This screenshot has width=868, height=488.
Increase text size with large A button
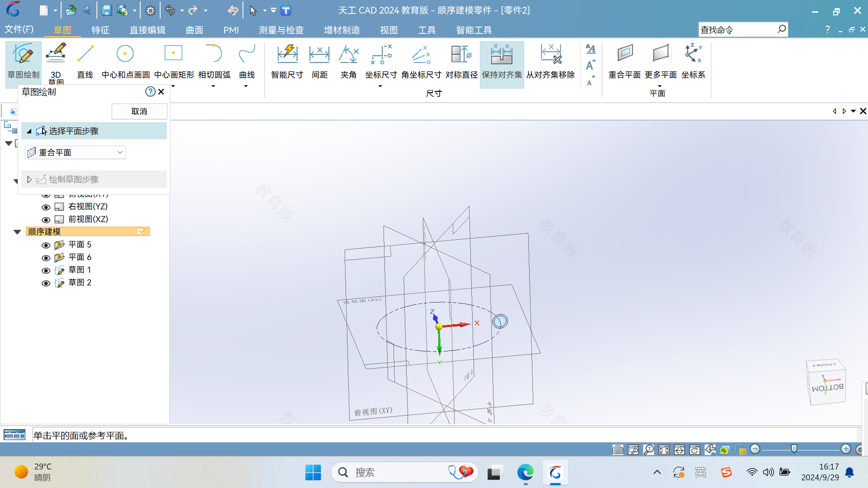(590, 66)
